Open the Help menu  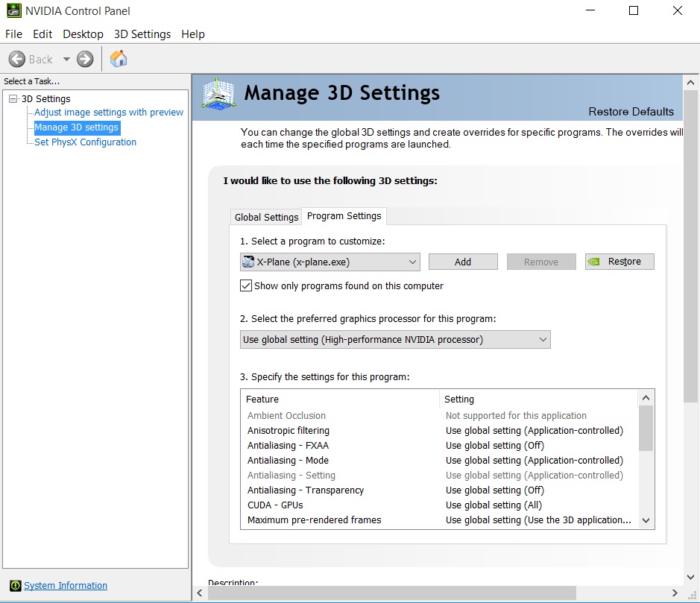coord(193,34)
